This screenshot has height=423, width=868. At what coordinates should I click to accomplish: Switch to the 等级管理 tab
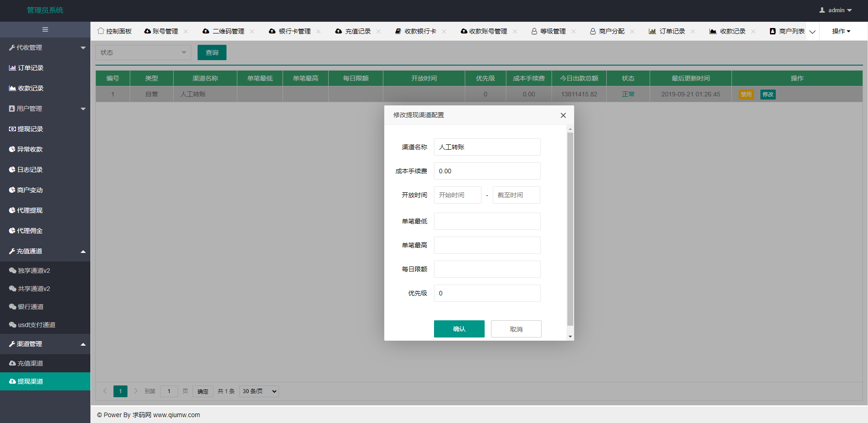point(552,31)
